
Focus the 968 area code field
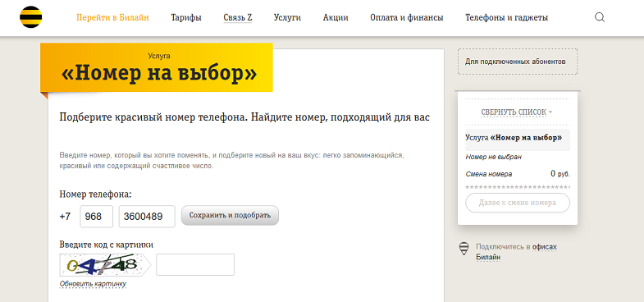coord(97,217)
